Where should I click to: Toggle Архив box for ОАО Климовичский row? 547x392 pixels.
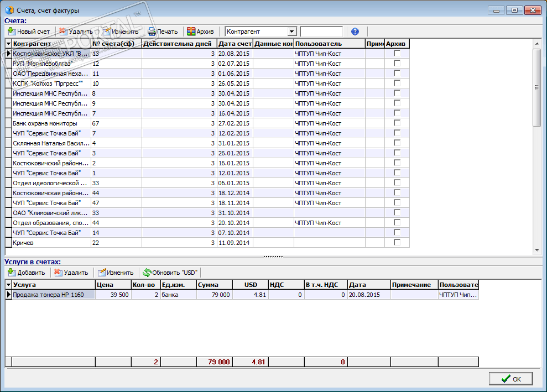coord(397,212)
